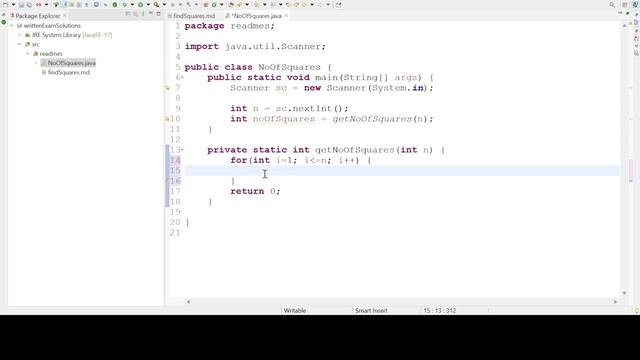This screenshot has width=640, height=360.
Task: Click line number 19 in the gutter
Action: pos(175,212)
